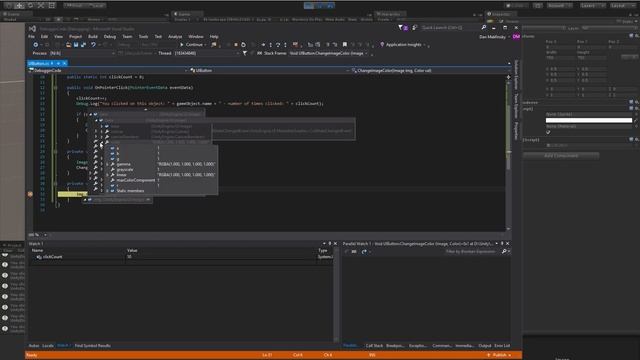Click the Stop Debugging square icon
This screenshot has height=360, width=640.
(236, 44)
